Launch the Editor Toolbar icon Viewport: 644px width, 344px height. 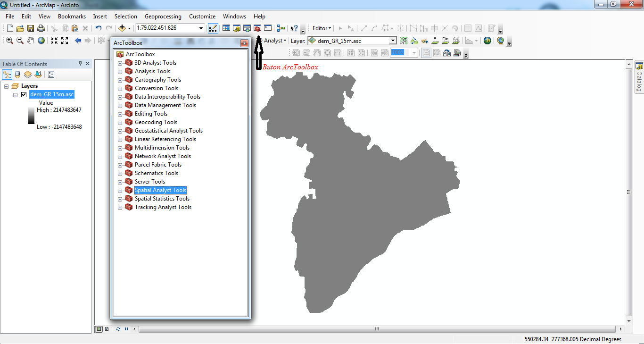click(x=213, y=28)
